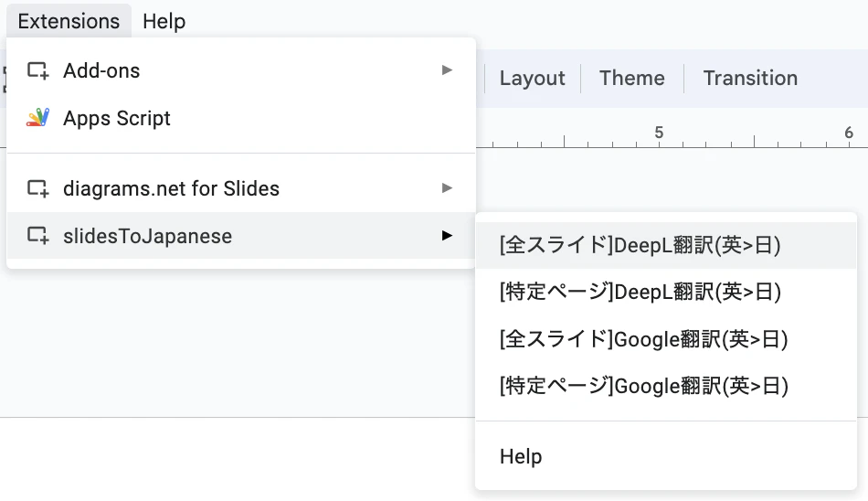868x501 pixels.
Task: Run [特定ページ]DeepL翻訳(英>日)
Action: (x=666, y=292)
